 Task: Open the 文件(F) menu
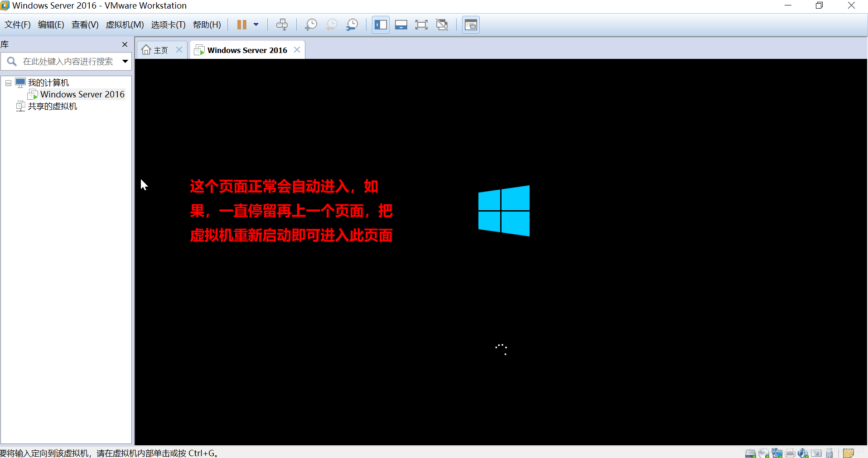[18, 24]
